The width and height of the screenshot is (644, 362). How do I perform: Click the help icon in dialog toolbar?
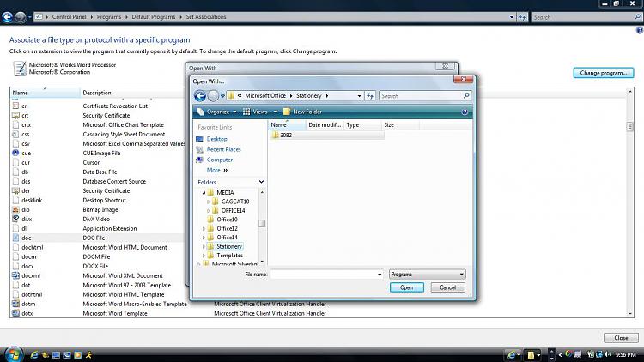coord(465,112)
